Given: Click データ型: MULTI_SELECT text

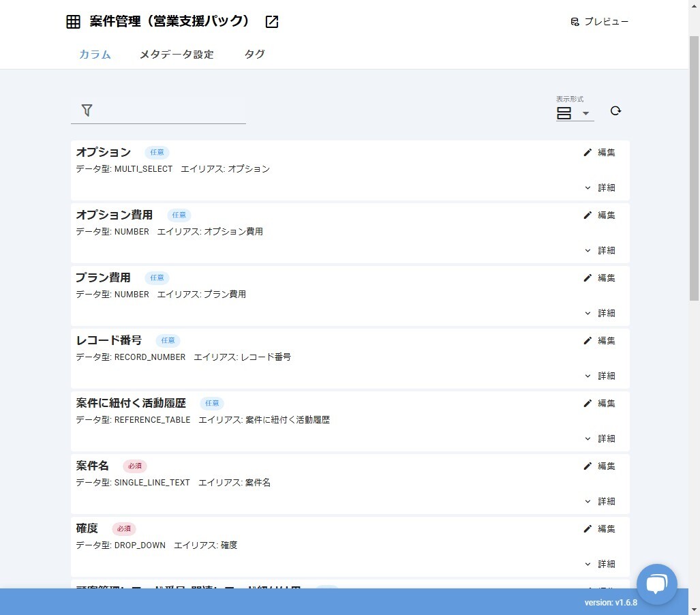Looking at the screenshot, I should (124, 169).
